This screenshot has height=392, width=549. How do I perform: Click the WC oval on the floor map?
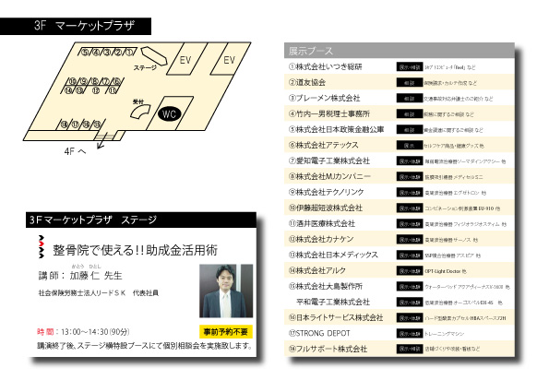tap(169, 113)
